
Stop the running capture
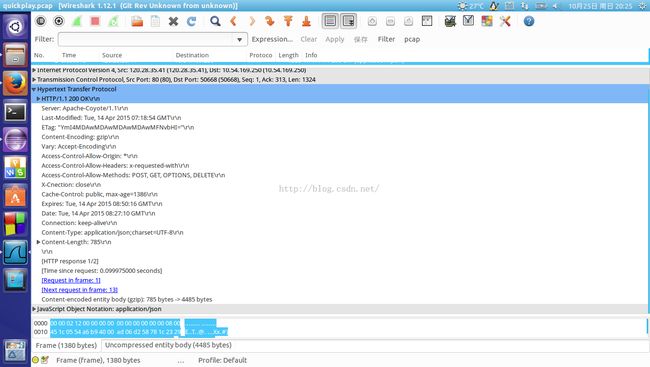pyautogui.click(x=95, y=21)
